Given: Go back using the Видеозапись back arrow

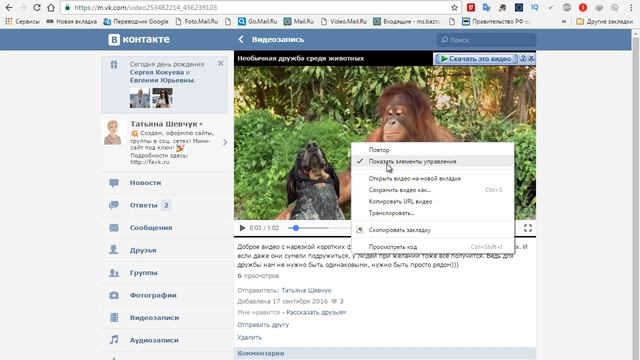Looking at the screenshot, I should [x=241, y=40].
